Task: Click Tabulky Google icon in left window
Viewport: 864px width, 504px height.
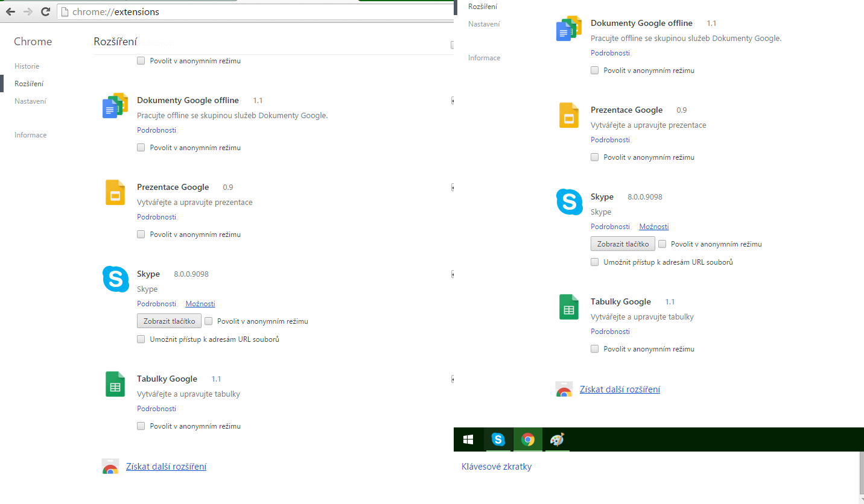Action: click(115, 384)
